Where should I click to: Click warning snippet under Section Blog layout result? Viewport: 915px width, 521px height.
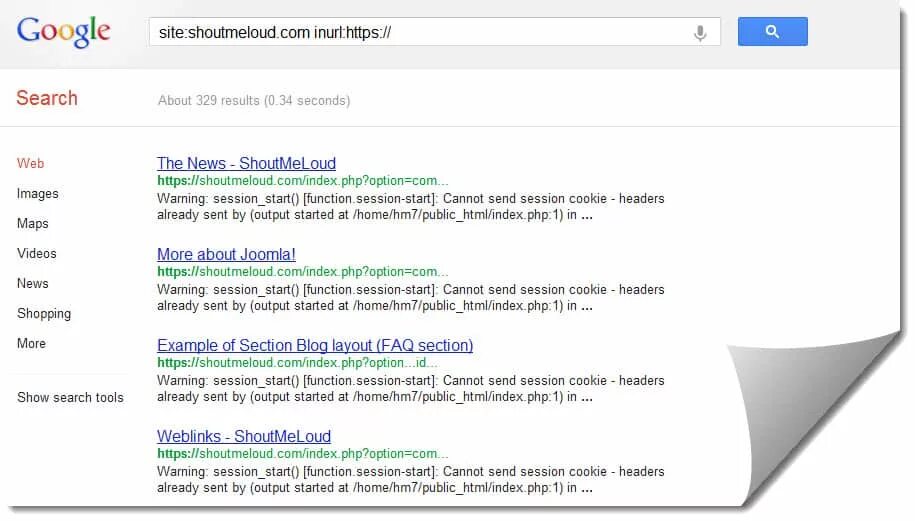411,389
